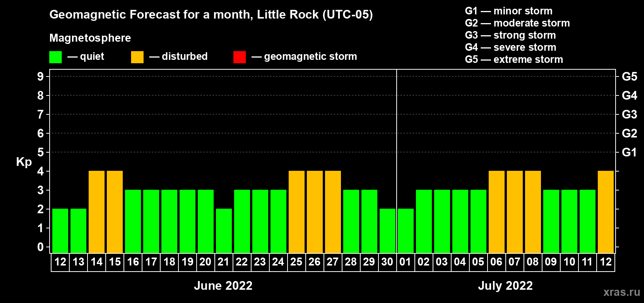644x303 pixels.
Task: Click the date label 02 in July
Action: (x=424, y=262)
